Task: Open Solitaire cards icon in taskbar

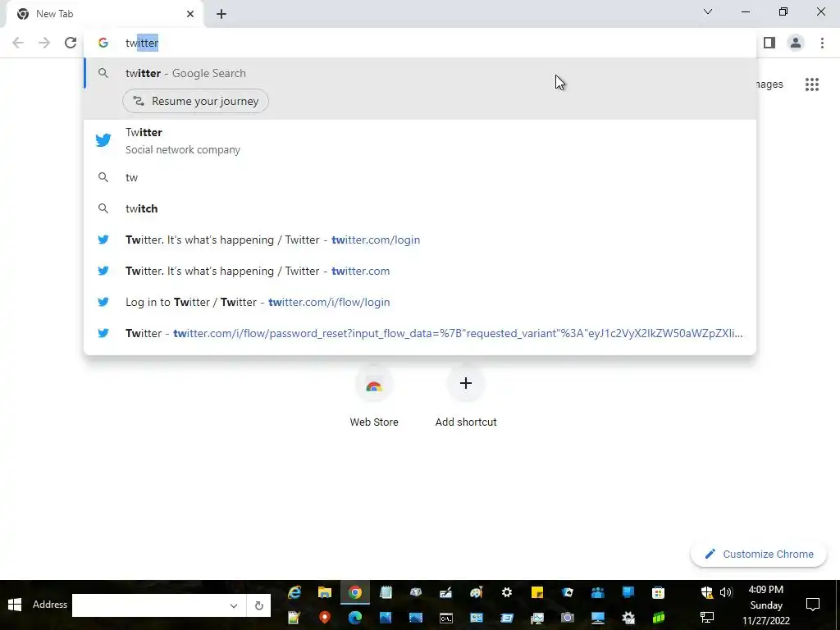Action: (x=568, y=592)
